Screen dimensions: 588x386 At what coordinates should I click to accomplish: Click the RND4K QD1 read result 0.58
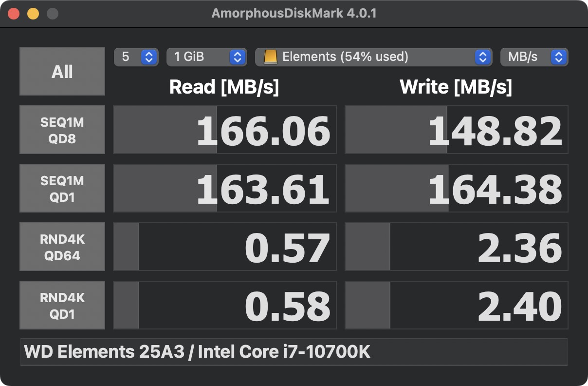click(225, 305)
